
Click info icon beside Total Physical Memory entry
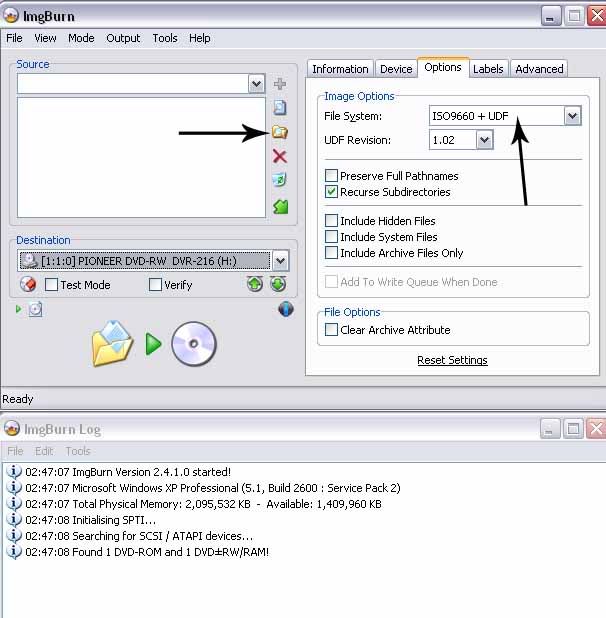[14, 504]
